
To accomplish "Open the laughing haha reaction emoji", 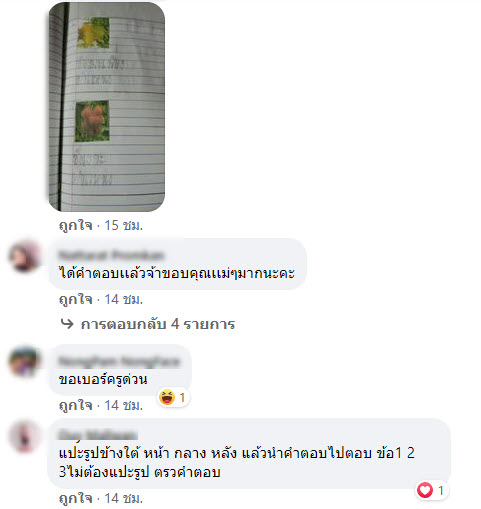I will coord(167,397).
